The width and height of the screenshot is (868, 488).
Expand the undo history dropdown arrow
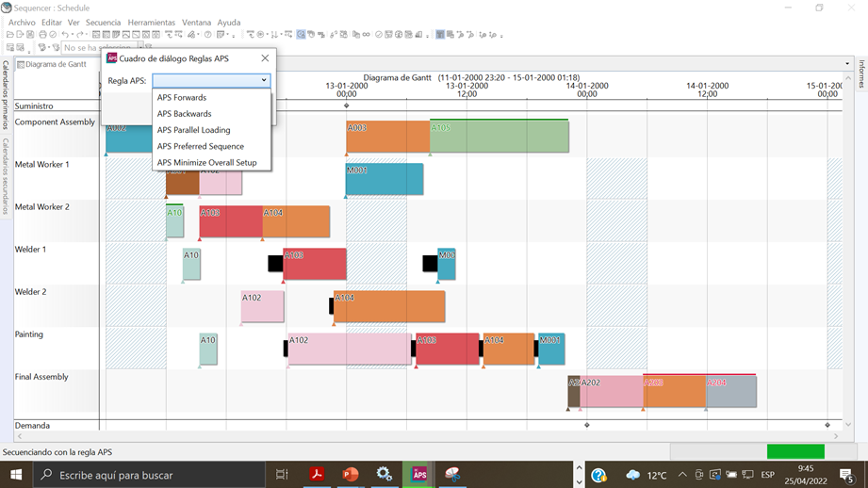pos(72,34)
